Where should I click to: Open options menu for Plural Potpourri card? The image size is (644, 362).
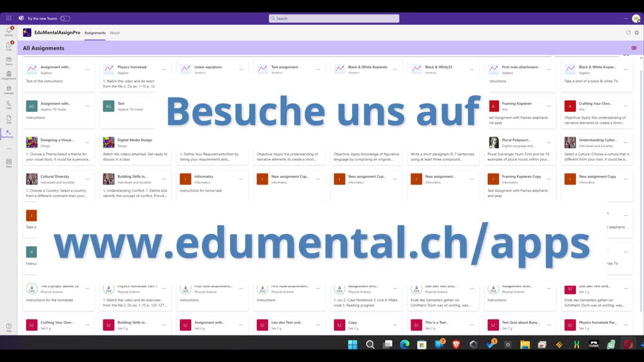coord(549,143)
